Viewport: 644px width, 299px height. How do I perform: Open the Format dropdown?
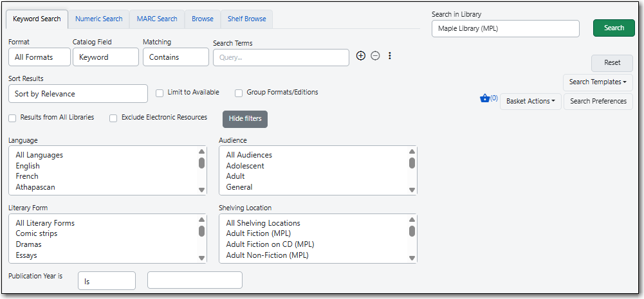39,57
